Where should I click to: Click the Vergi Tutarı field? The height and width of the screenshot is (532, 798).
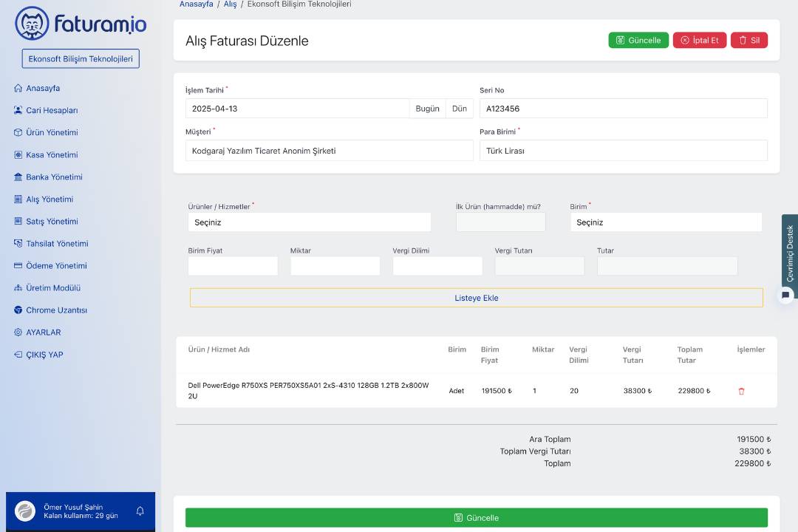tap(540, 266)
